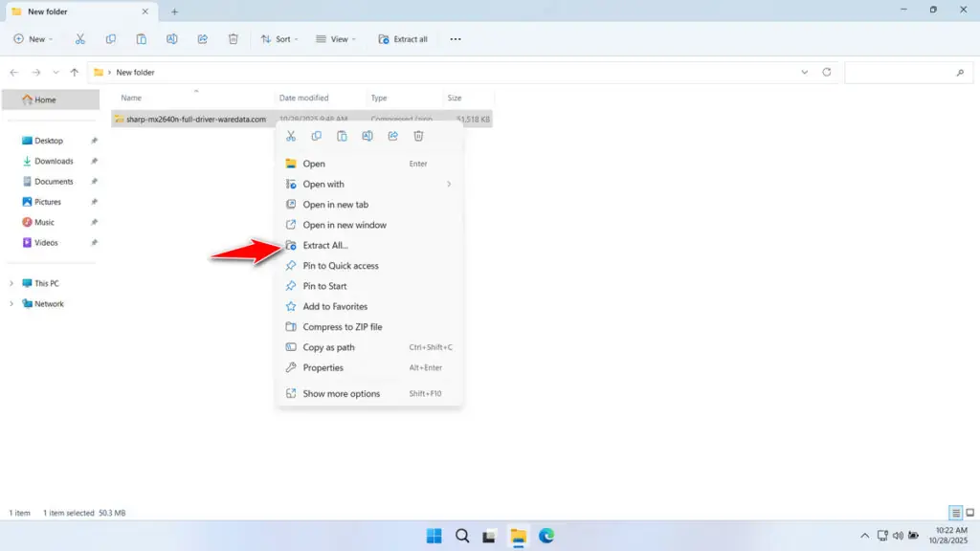Use the Share icon in the context menu
The width and height of the screenshot is (980, 551).
[392, 136]
